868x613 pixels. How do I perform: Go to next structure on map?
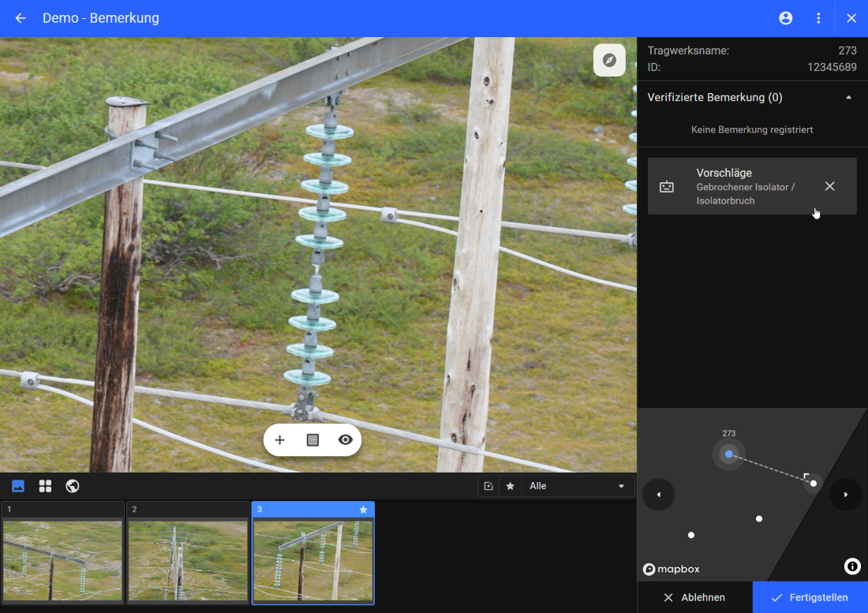846,495
